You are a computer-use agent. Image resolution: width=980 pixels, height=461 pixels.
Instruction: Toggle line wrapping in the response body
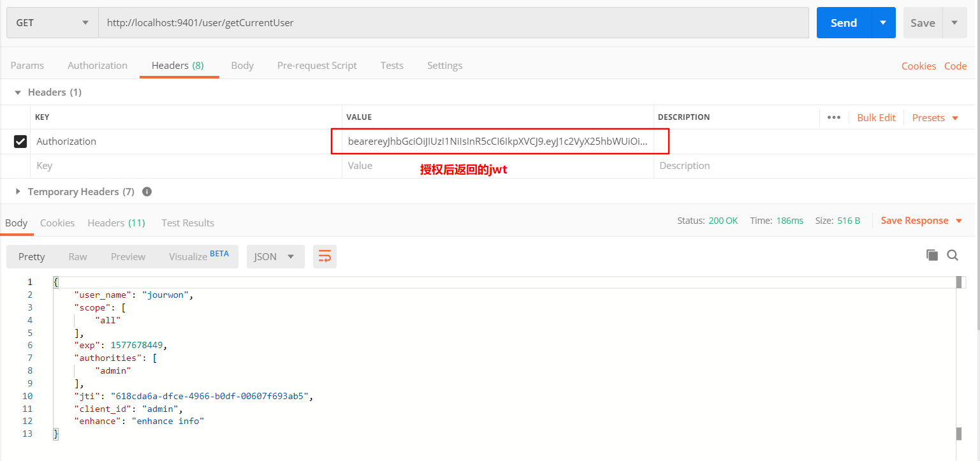(325, 256)
